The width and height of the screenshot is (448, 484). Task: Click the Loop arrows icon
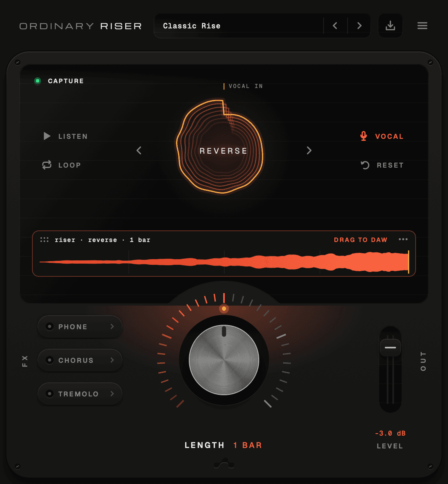(47, 165)
